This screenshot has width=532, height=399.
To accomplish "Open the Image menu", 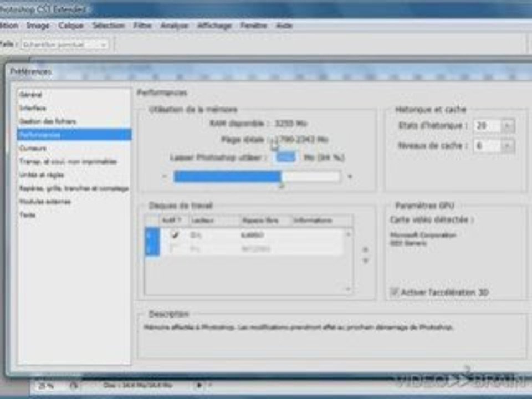I will click(38, 25).
